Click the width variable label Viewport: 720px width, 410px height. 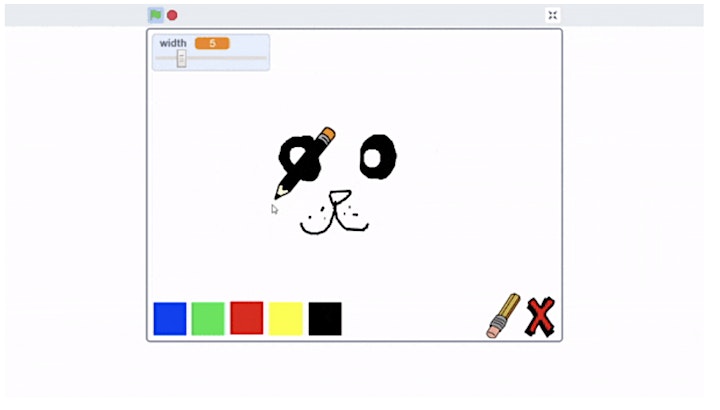173,43
